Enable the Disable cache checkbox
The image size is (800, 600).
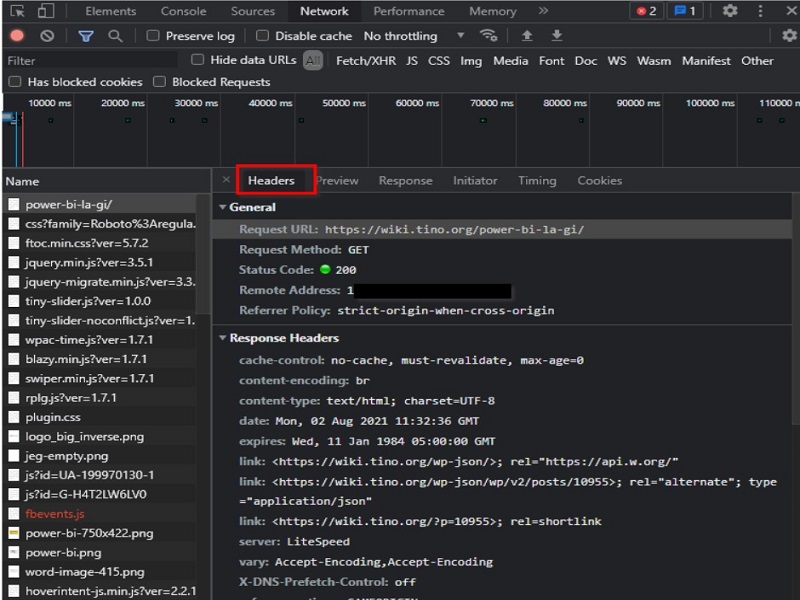tap(262, 35)
